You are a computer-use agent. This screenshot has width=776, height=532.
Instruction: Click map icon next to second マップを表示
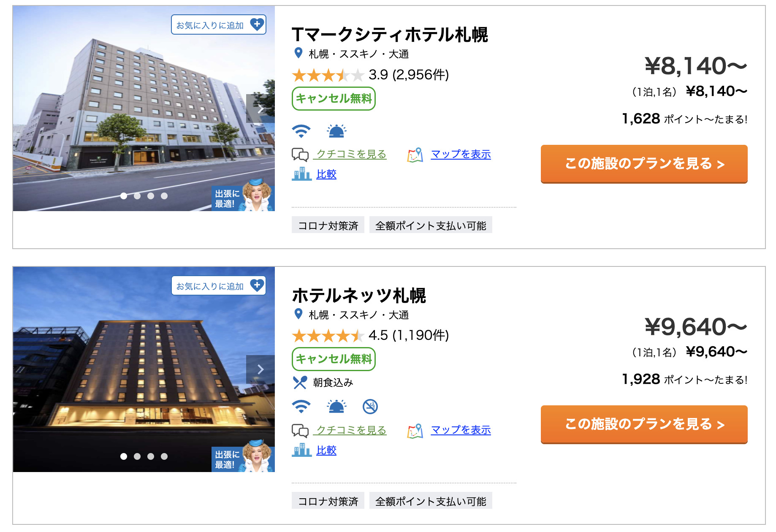click(x=415, y=431)
